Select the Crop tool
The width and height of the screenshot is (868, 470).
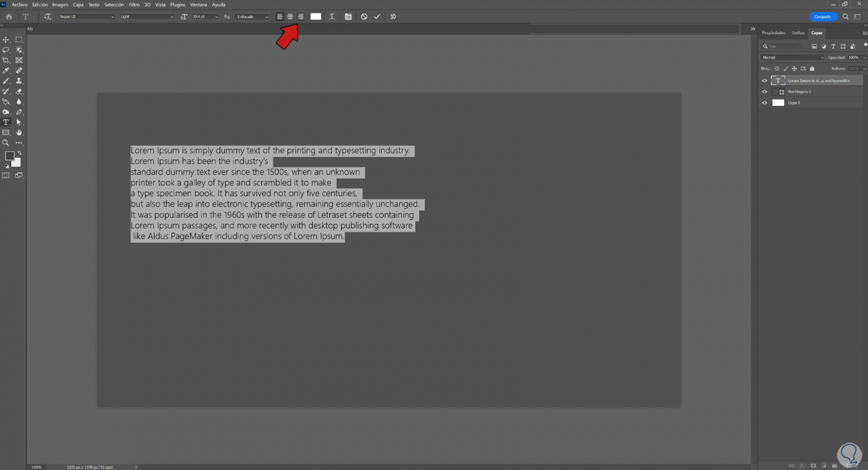tap(6, 60)
